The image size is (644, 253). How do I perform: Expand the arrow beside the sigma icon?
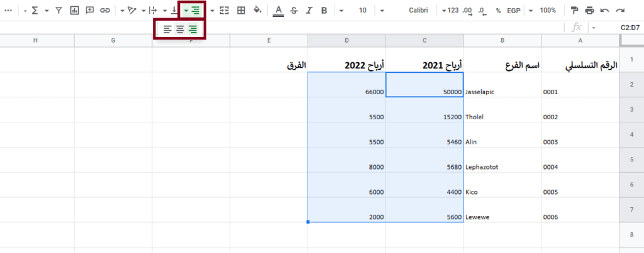click(25, 11)
